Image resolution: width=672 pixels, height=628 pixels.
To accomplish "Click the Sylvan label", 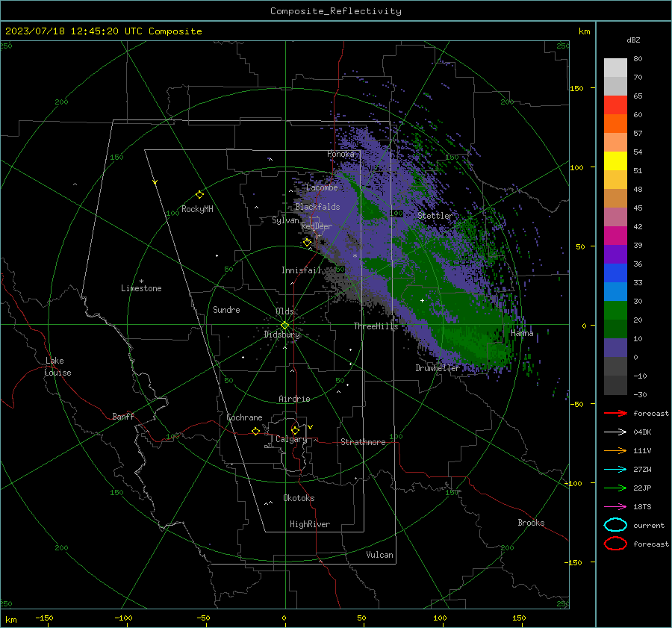I will [x=285, y=220].
